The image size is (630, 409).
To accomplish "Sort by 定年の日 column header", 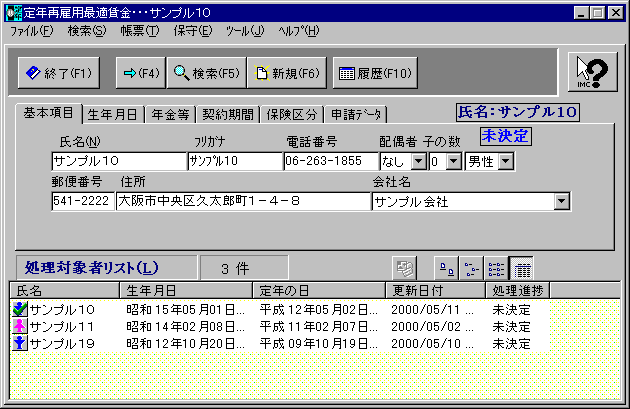I will pos(319,290).
